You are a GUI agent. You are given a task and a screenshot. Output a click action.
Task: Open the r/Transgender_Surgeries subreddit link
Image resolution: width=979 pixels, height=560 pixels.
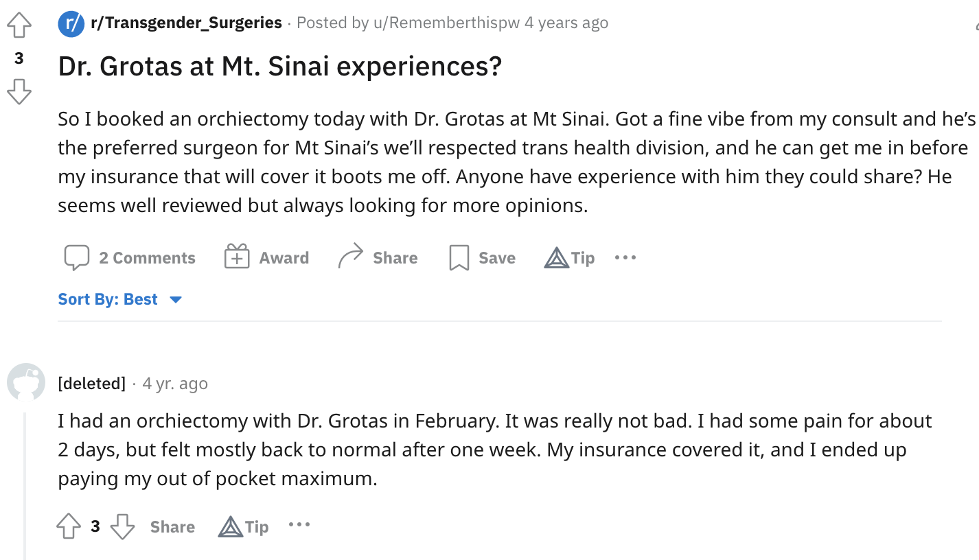pos(186,23)
